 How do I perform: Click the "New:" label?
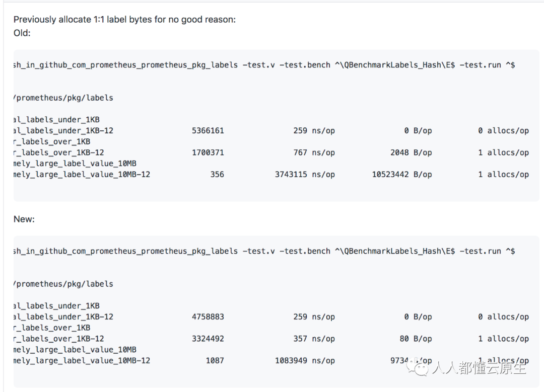point(24,219)
